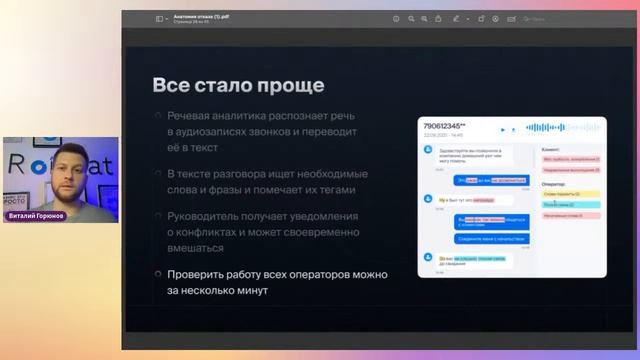The image size is (640, 360).
Task: Open the document Inspector info icon
Action: click(396, 19)
